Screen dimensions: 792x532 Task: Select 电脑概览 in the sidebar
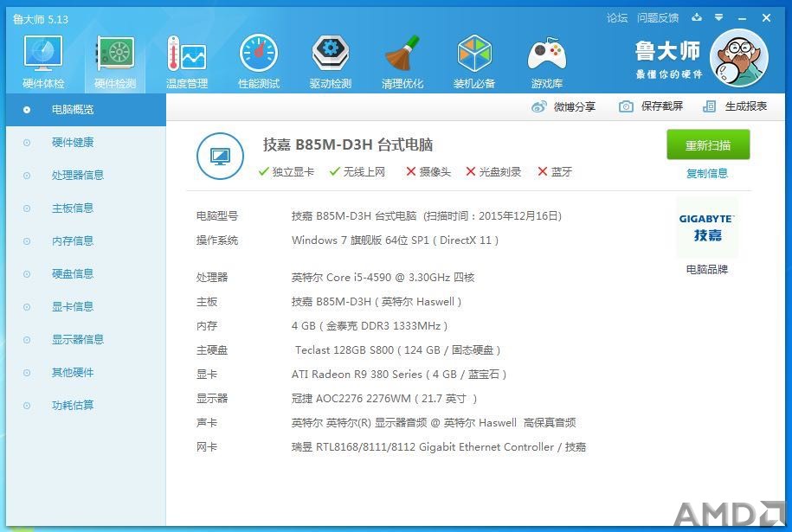tap(86, 110)
